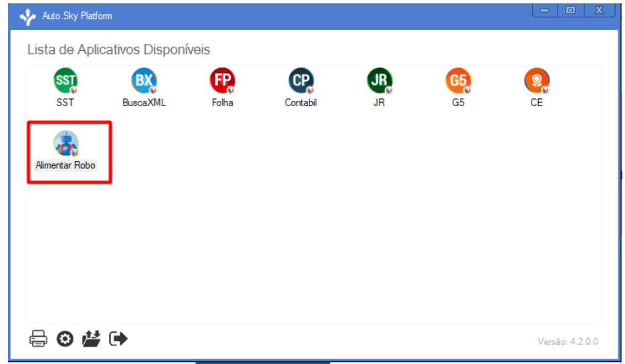Click the exit arrow icon
Viewport: 625px width, 364px height.
118,339
